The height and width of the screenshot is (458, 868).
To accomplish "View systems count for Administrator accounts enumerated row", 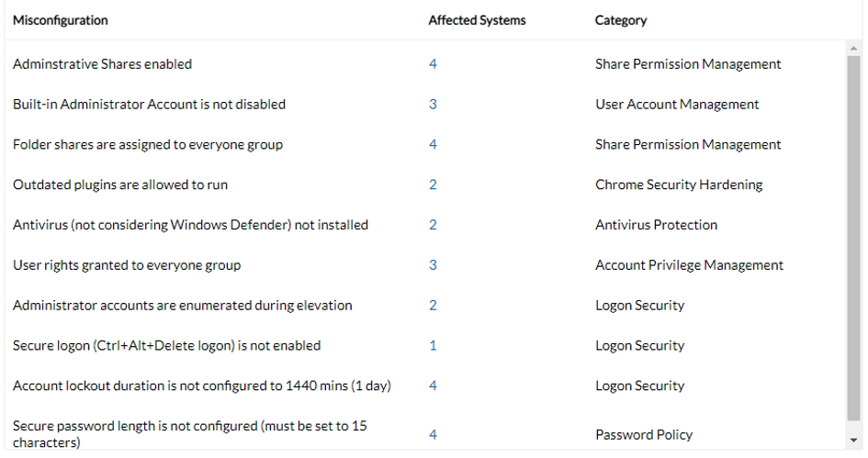I will point(433,306).
